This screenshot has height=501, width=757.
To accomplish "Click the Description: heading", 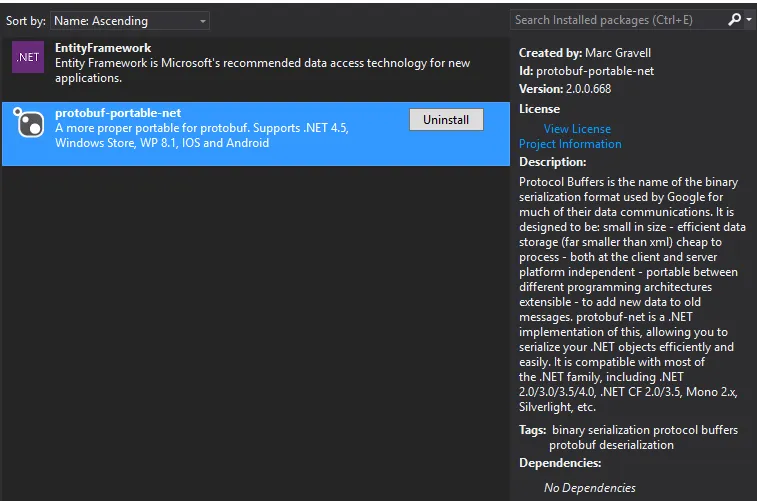I will pos(552,162).
